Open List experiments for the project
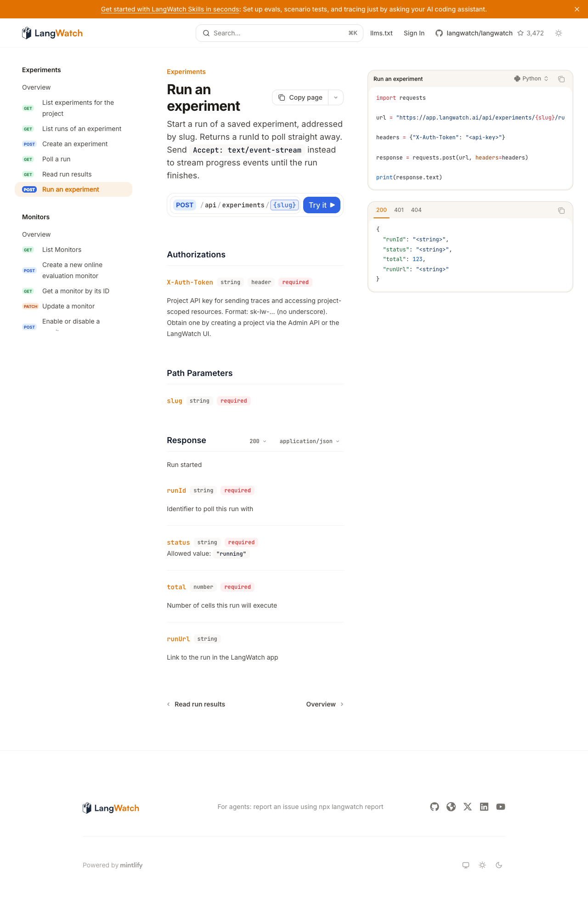Screen dimensions: 588x923 pos(73,108)
